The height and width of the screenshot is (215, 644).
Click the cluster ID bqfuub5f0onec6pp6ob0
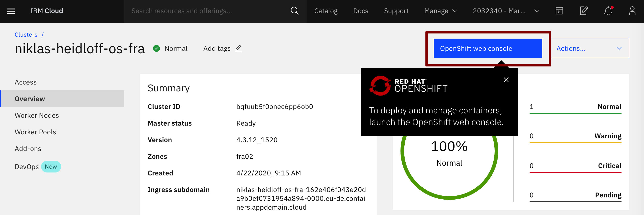click(x=275, y=107)
